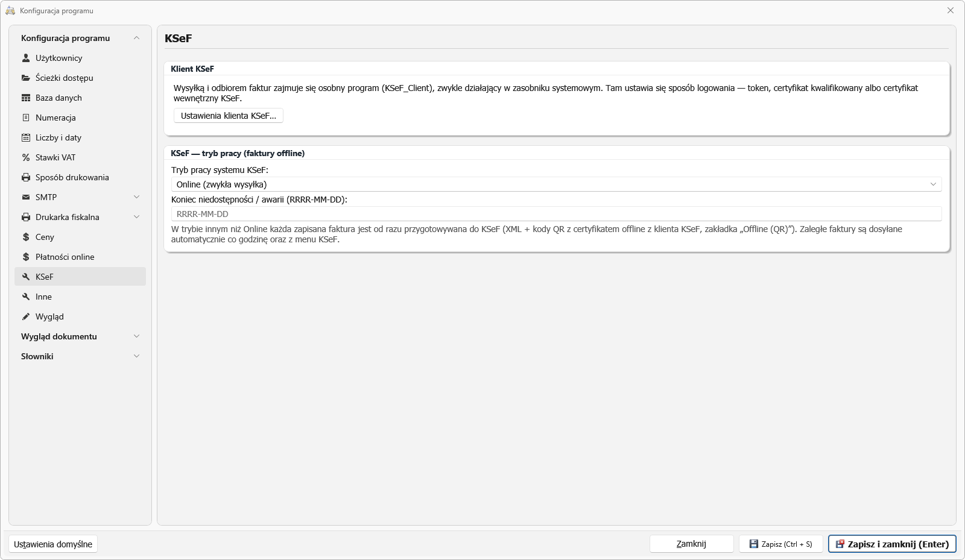Select Płatności online in the sidebar
965x560 pixels.
[80, 257]
